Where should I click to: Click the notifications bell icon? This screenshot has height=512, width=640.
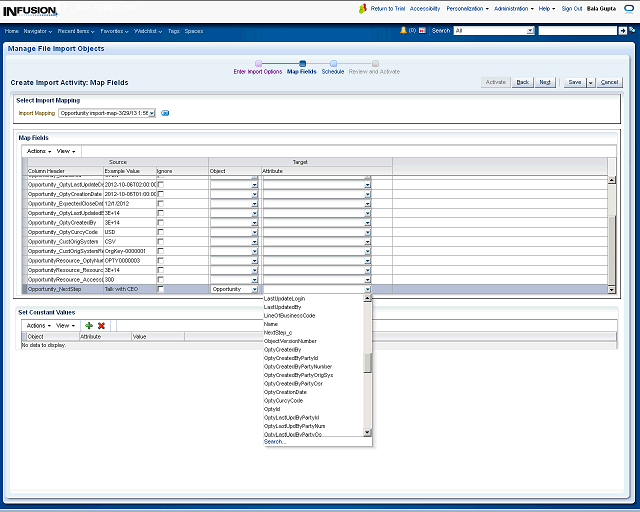point(403,30)
